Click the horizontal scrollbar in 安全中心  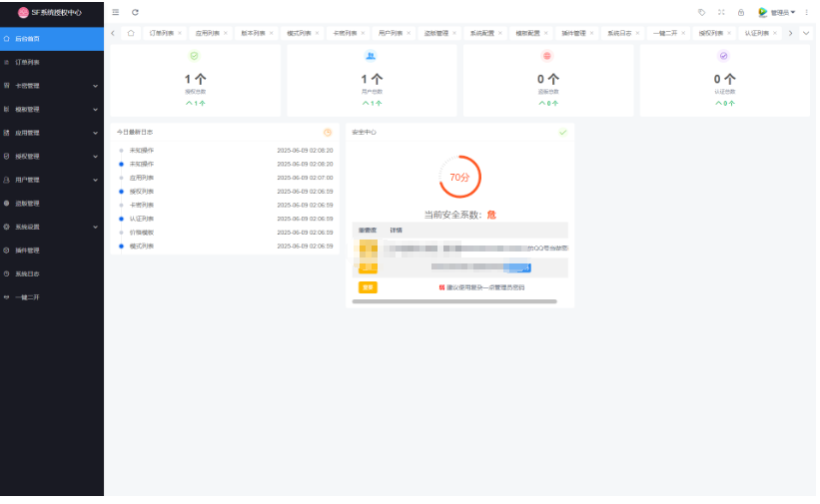click(454, 301)
